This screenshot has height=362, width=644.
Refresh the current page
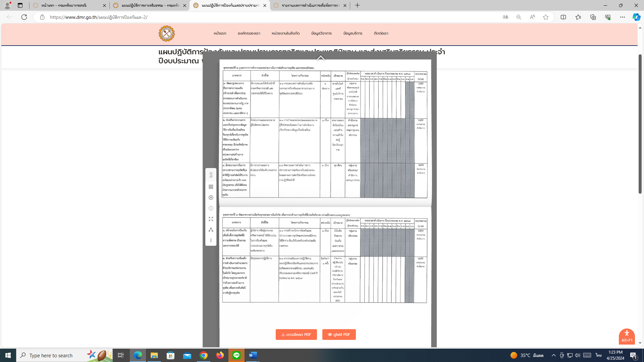point(24,17)
